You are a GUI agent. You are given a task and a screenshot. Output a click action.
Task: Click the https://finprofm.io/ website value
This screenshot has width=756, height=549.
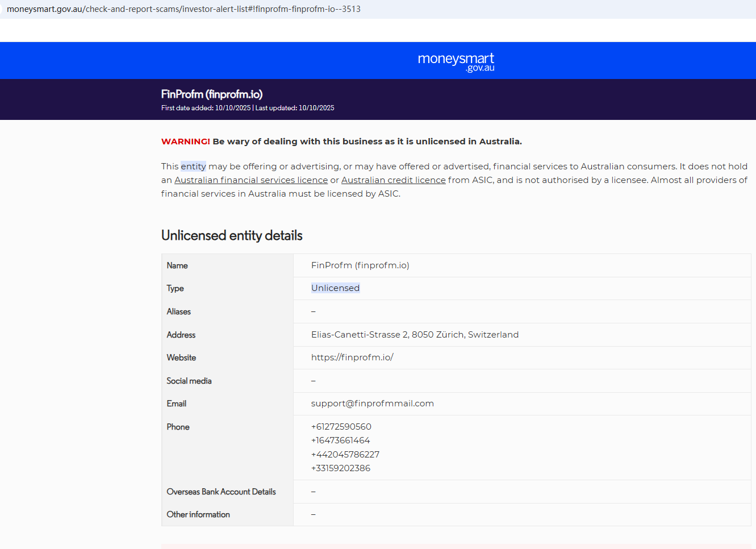pos(352,357)
